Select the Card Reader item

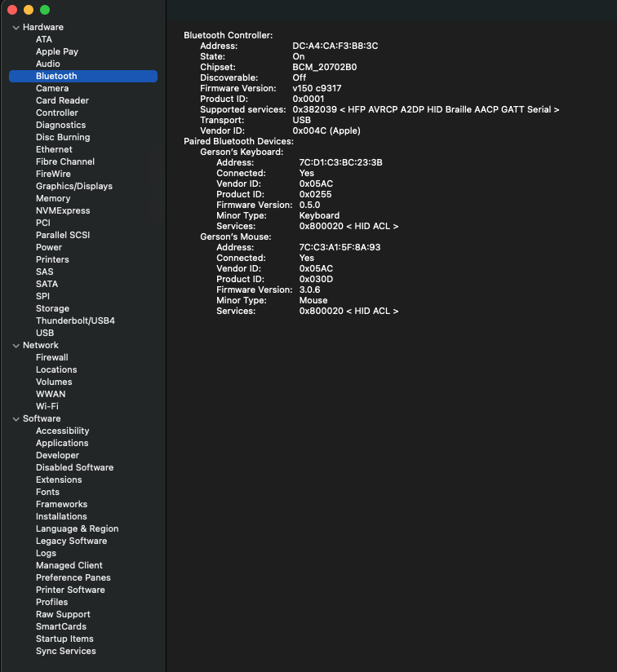[x=62, y=100]
